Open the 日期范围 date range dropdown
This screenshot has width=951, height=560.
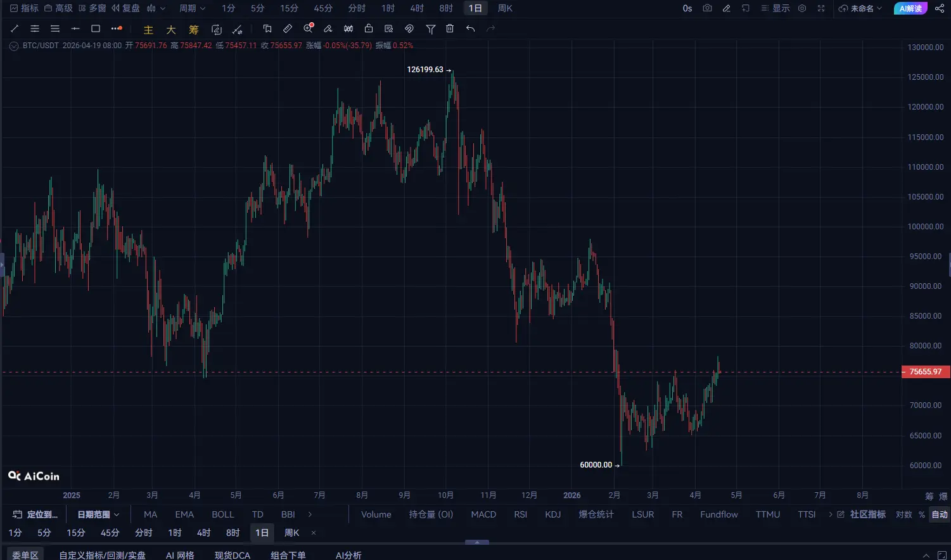coord(98,514)
